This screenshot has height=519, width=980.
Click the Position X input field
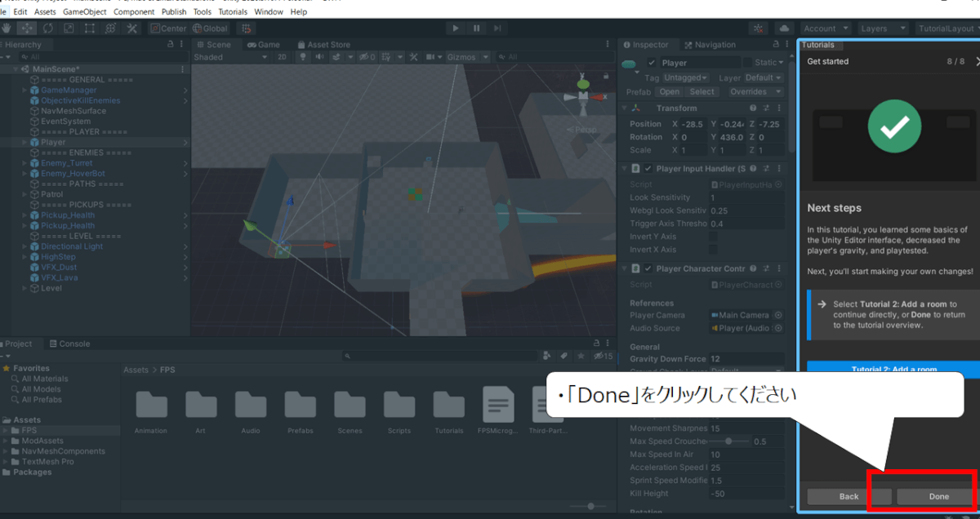[694, 124]
